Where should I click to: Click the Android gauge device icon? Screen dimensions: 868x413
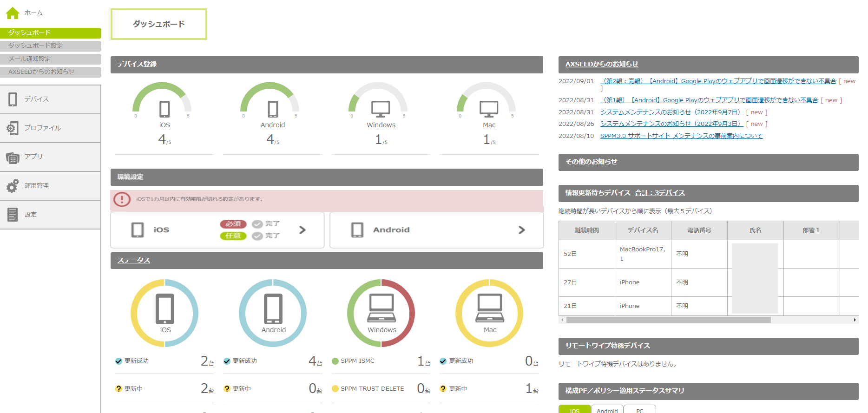click(273, 109)
